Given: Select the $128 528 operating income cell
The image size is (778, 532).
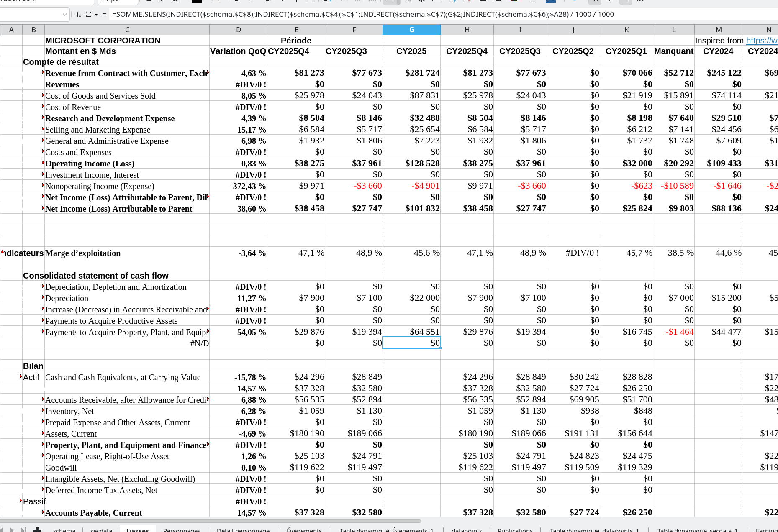Looking at the screenshot, I should [411, 164].
